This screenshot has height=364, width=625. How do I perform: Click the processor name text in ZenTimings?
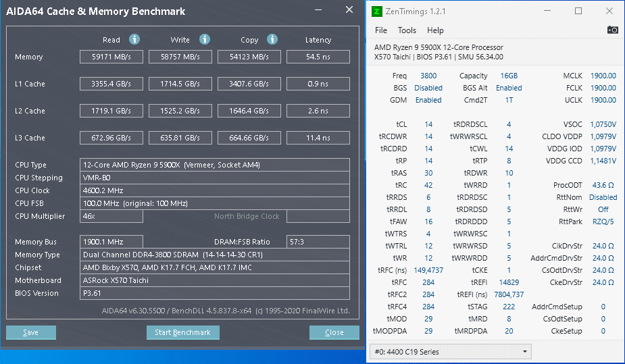click(x=439, y=47)
